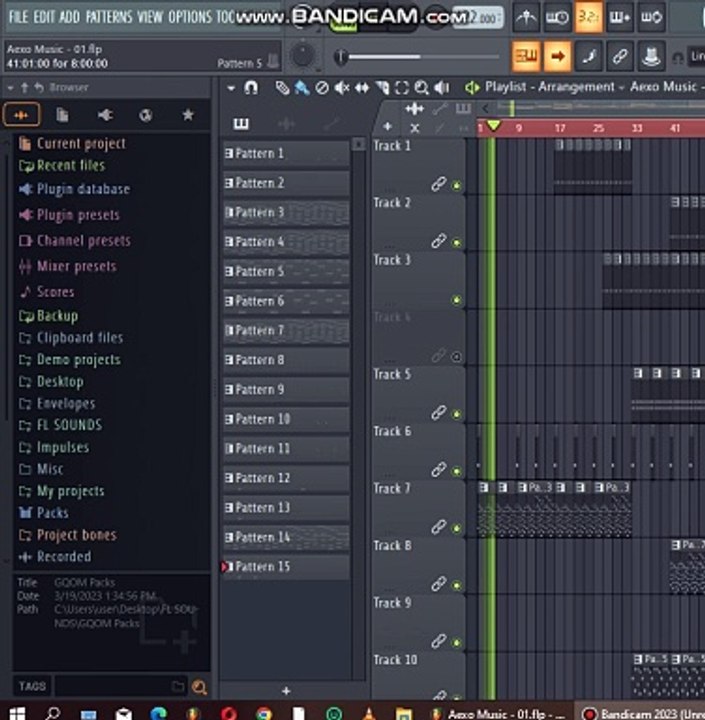Select the zoom tool in playlist toolbar
This screenshot has width=705, height=720.
point(421,87)
